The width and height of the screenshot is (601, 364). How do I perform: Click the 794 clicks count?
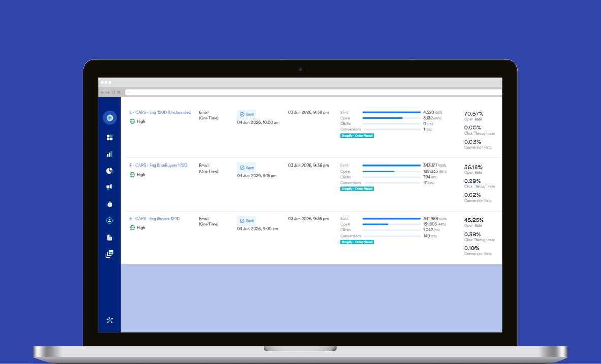tap(427, 177)
